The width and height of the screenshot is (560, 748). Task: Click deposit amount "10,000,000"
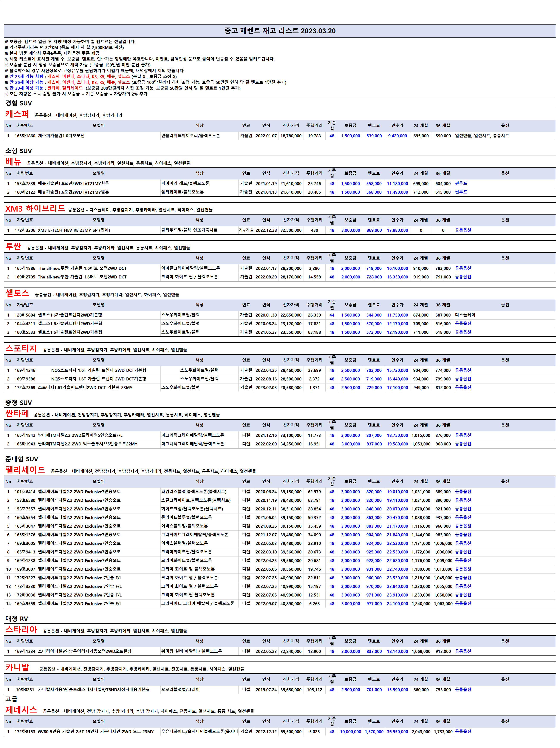tap(351, 731)
